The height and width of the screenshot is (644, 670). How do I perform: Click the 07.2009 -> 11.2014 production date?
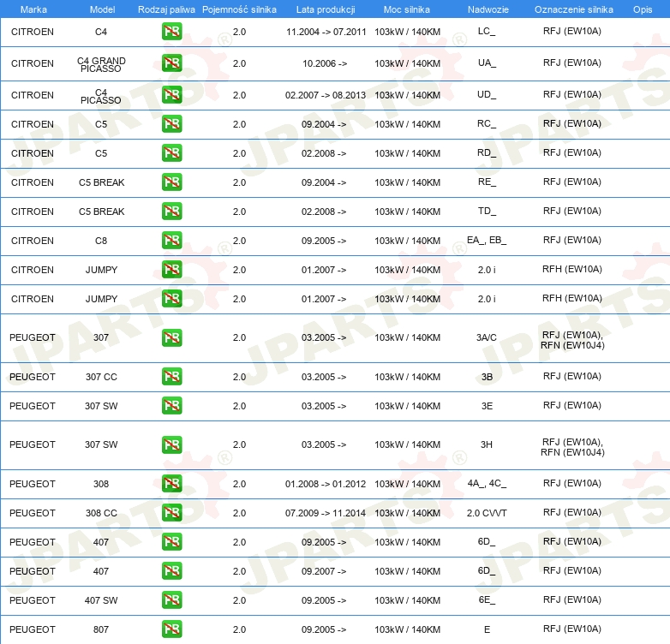326,513
